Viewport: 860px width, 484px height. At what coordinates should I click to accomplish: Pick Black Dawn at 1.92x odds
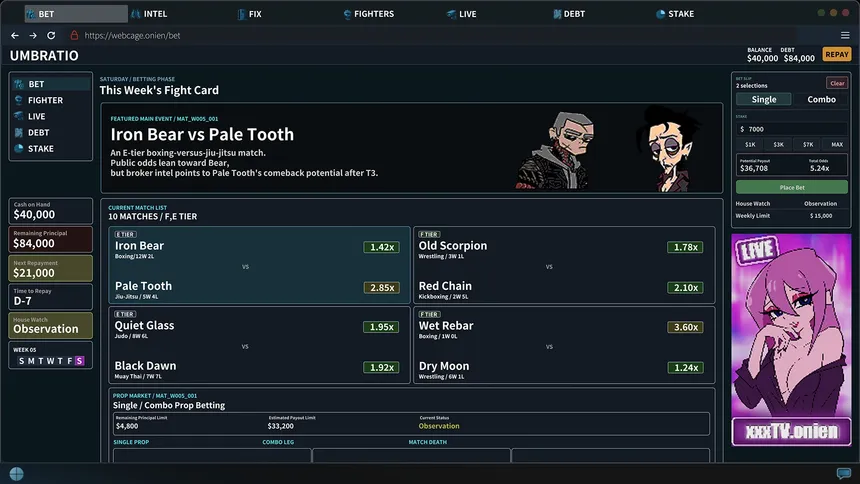coord(381,367)
